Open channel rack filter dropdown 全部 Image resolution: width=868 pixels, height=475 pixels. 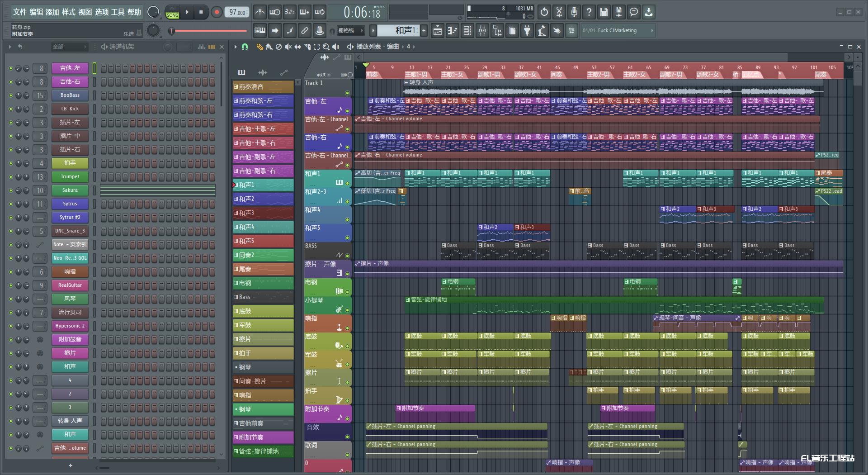pyautogui.click(x=69, y=47)
